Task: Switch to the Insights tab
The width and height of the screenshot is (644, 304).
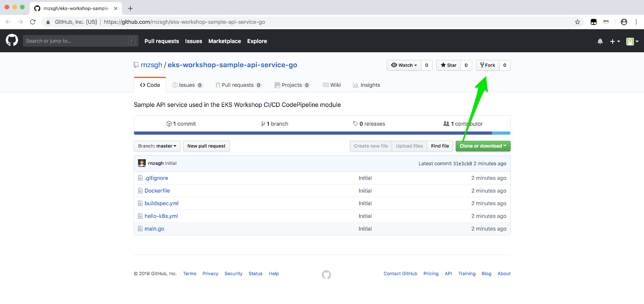Action: 366,85
